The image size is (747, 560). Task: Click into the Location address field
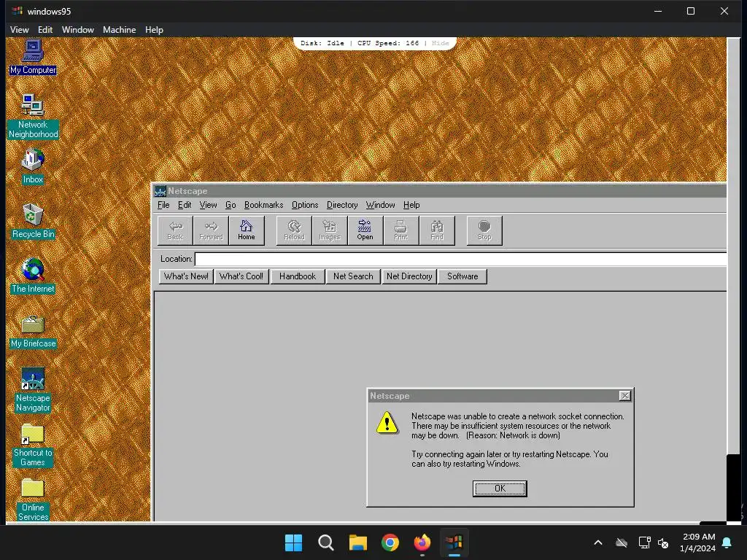(461, 259)
